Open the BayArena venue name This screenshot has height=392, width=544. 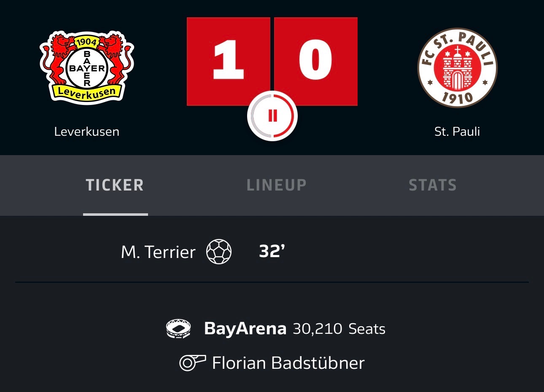245,329
